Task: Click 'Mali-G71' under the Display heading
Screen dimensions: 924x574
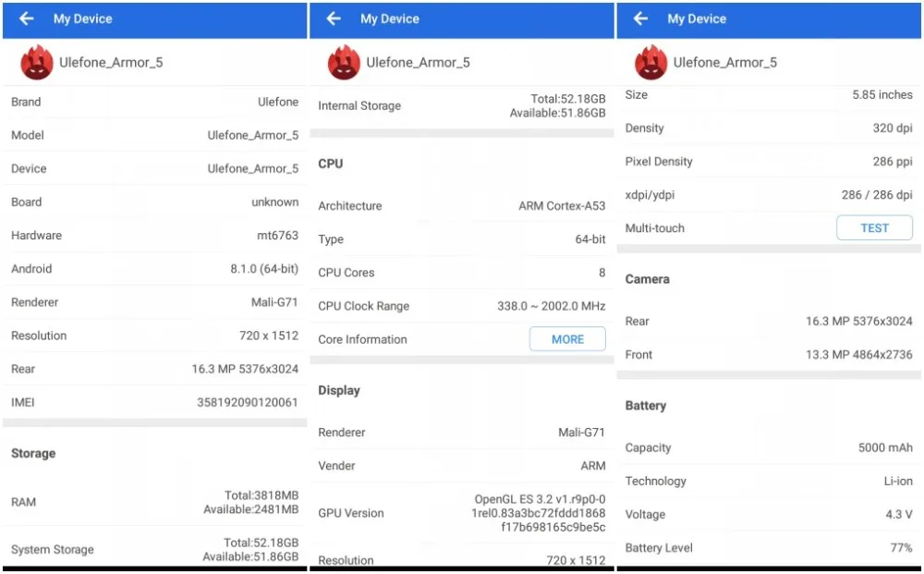Action: click(x=581, y=432)
